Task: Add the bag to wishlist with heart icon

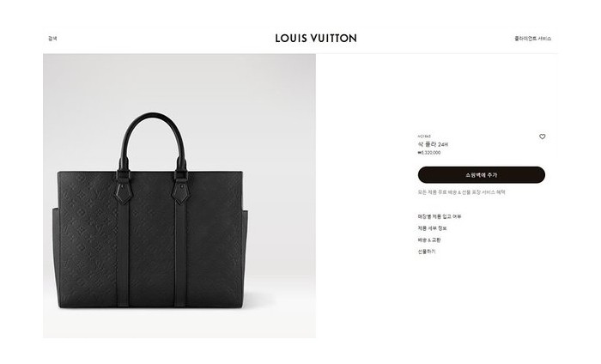Action: pos(542,136)
